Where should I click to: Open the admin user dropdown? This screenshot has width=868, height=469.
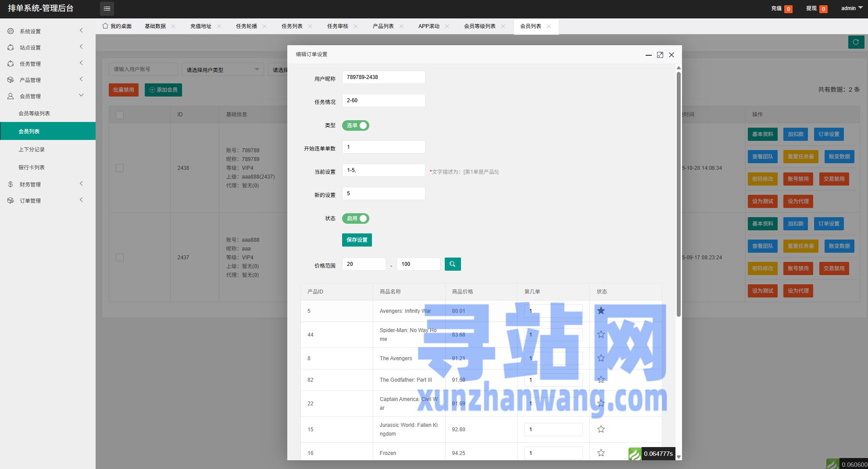[851, 8]
